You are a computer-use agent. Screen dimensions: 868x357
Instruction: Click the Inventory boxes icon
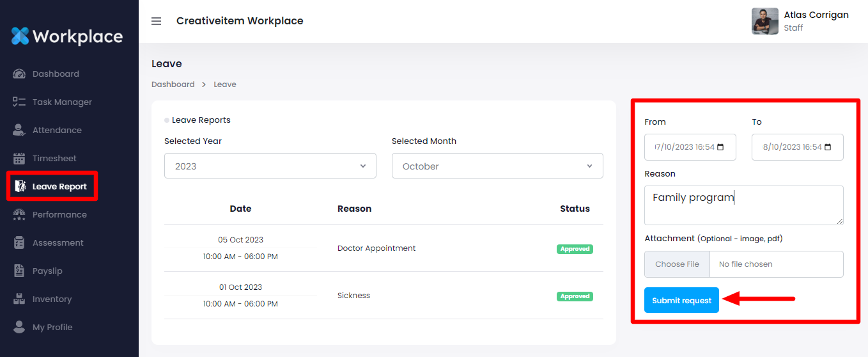click(19, 299)
